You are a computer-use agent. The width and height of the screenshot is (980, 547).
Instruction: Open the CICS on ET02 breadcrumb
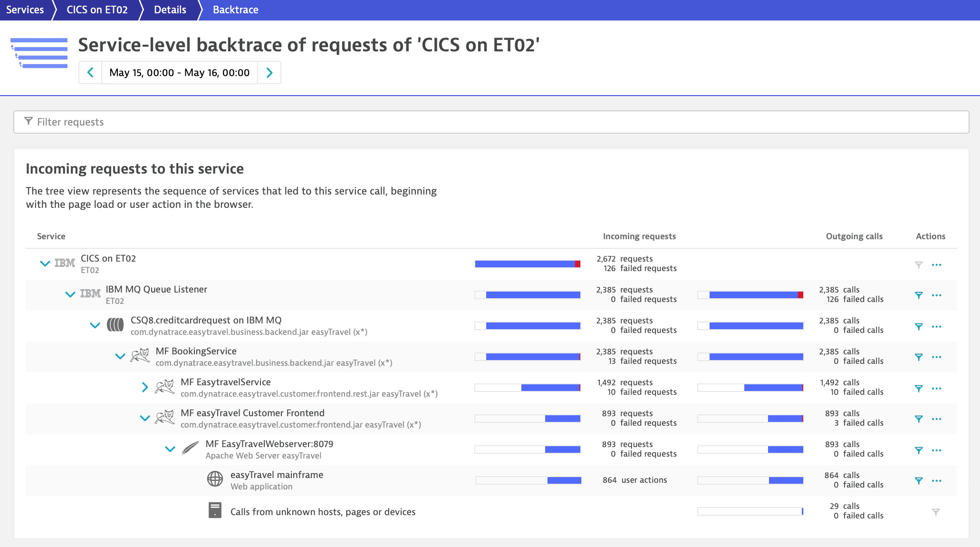97,10
